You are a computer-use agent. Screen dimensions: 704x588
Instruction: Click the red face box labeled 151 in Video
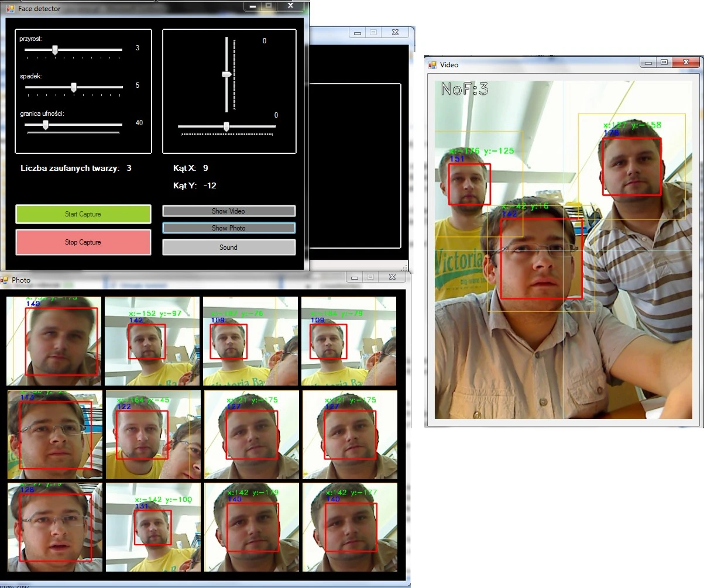click(469, 184)
